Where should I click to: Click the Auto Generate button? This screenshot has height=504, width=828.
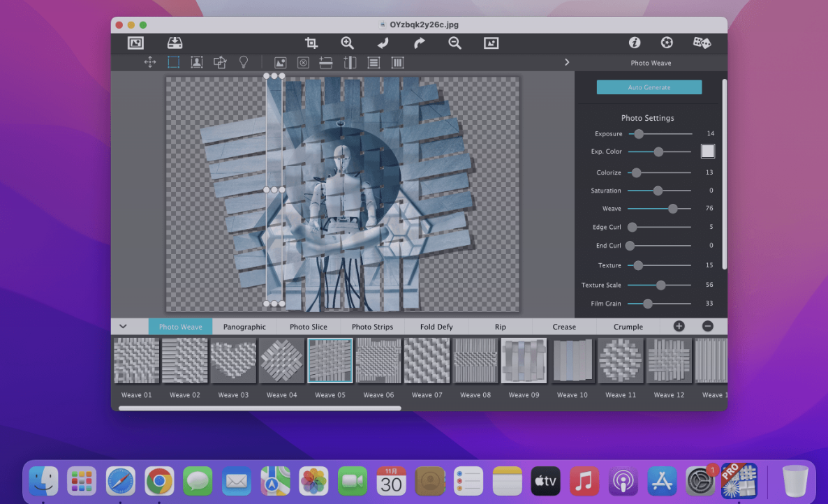pyautogui.click(x=649, y=87)
